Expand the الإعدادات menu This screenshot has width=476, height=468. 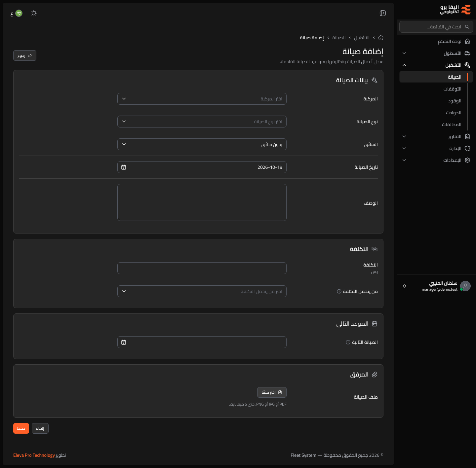pos(436,160)
